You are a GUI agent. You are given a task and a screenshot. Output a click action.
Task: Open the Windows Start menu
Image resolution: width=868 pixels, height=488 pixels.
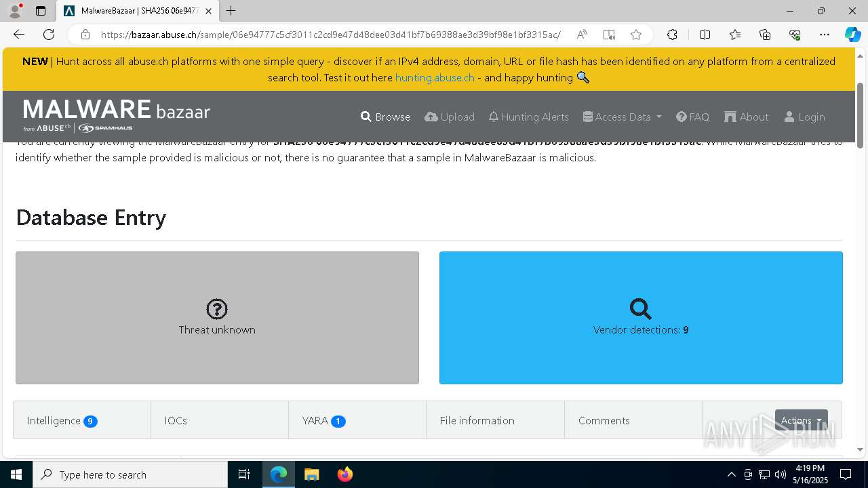(16, 474)
